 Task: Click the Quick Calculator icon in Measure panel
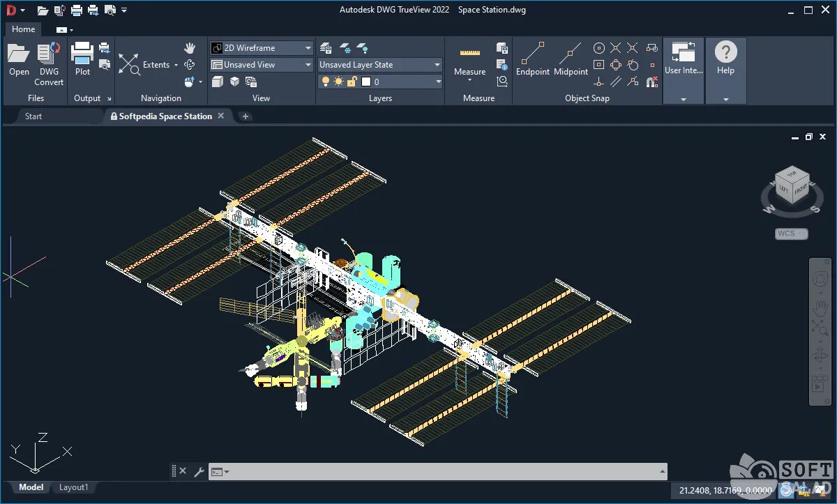coord(502,48)
